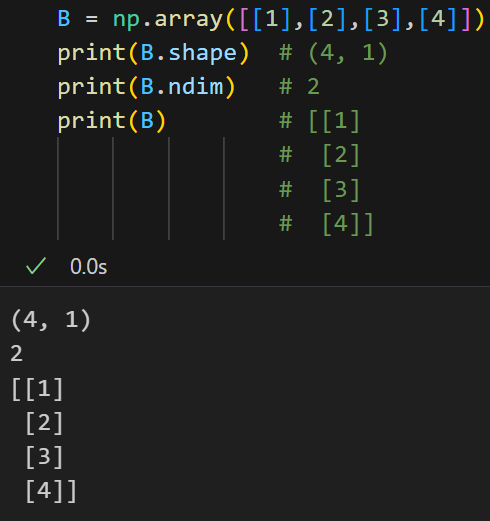Click the variable B in the assignment line
This screenshot has height=521, width=490.
(64, 18)
